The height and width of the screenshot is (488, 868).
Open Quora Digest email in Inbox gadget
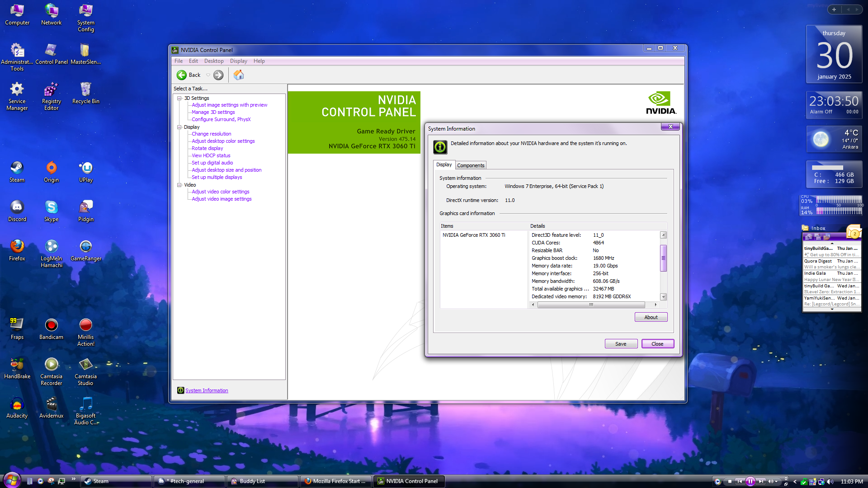(x=831, y=264)
